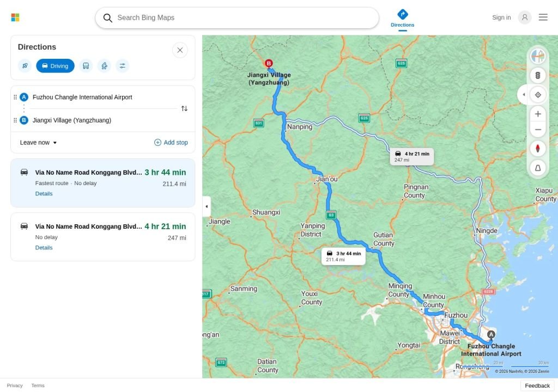The width and height of the screenshot is (558, 392).
Task: Click Add stop link
Action: (x=171, y=143)
